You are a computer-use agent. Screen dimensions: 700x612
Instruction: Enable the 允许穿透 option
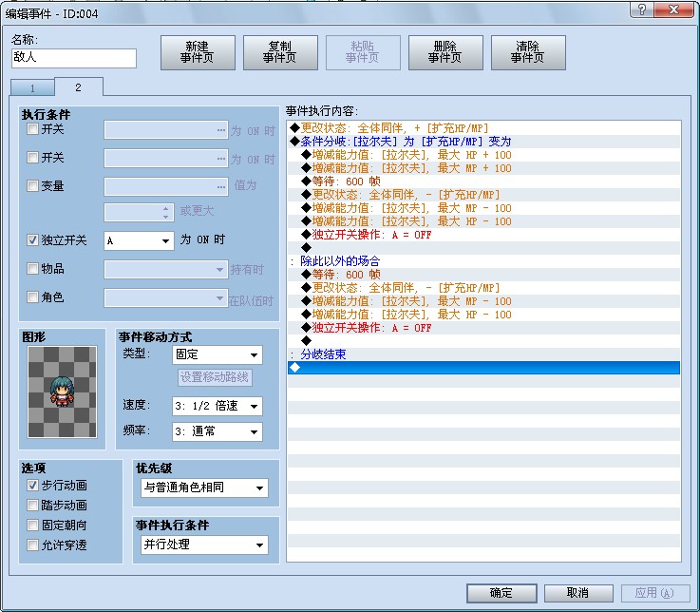pos(32,545)
